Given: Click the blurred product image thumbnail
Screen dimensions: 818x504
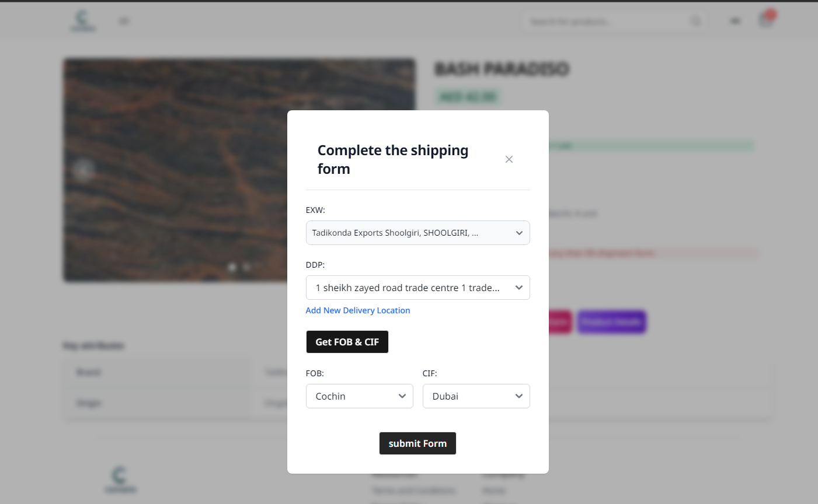Looking at the screenshot, I should [x=175, y=169].
